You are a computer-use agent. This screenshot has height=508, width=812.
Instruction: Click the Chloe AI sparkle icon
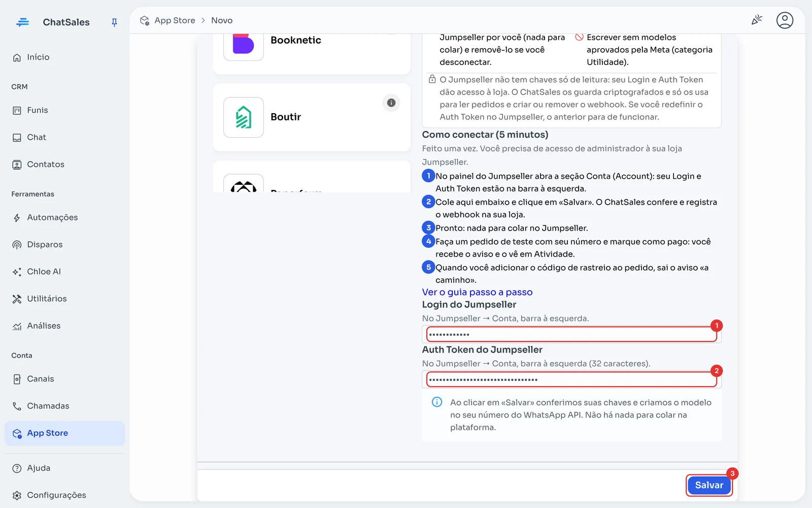pos(17,272)
